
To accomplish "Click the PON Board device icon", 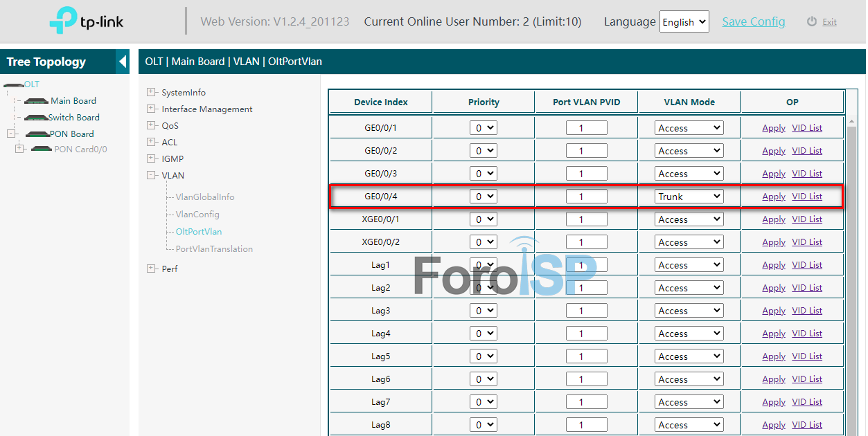I will 37,134.
